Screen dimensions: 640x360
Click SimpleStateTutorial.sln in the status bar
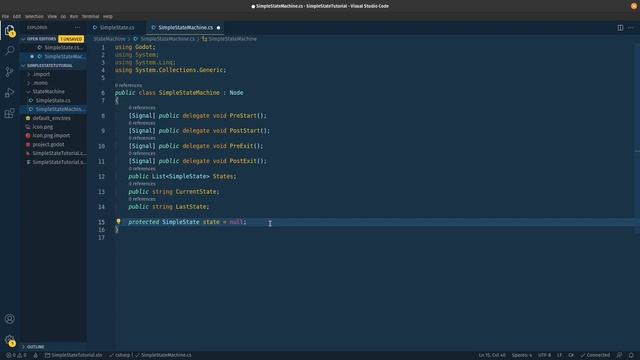tap(73, 355)
